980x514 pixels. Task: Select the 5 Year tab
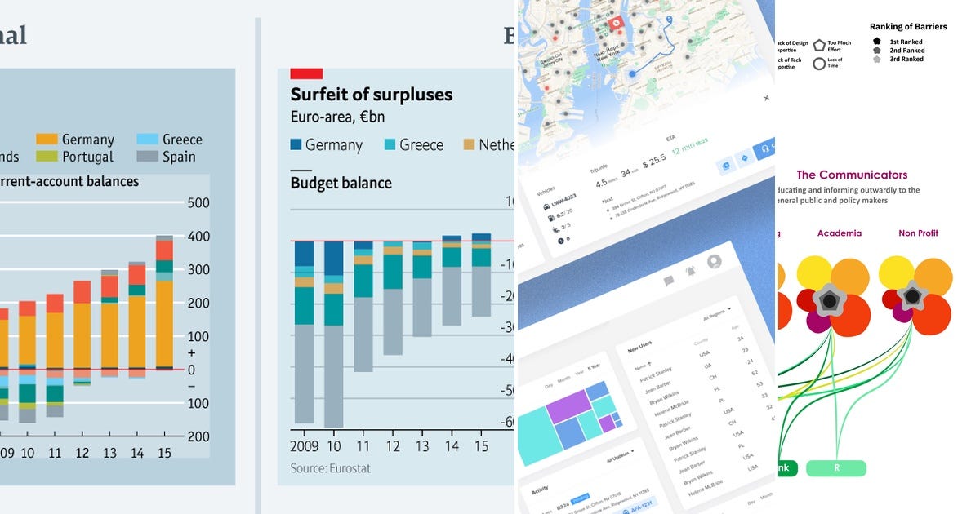(593, 368)
